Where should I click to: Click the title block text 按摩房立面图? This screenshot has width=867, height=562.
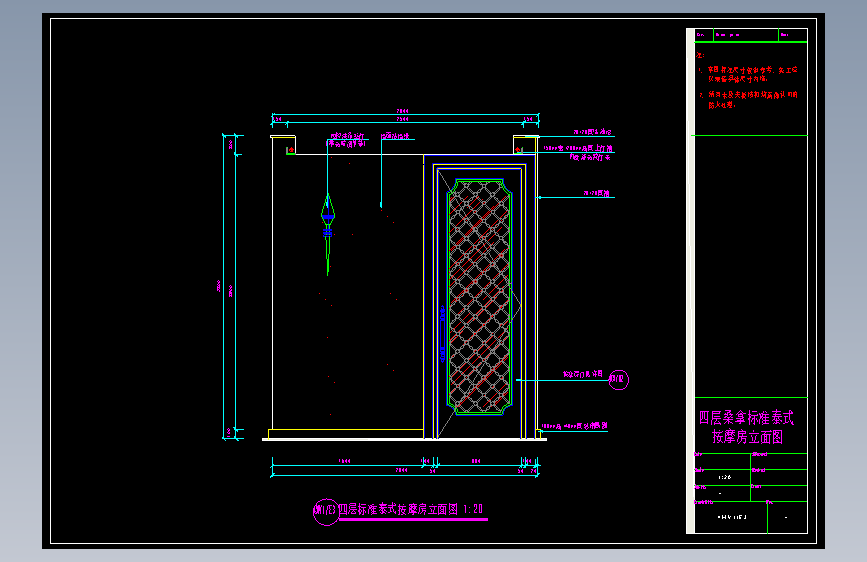point(747,437)
